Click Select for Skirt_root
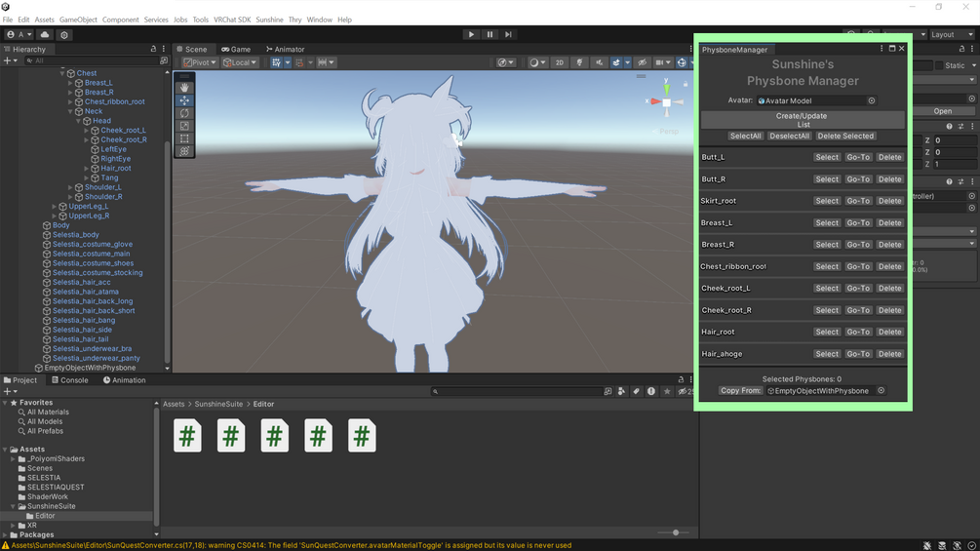 pos(827,201)
